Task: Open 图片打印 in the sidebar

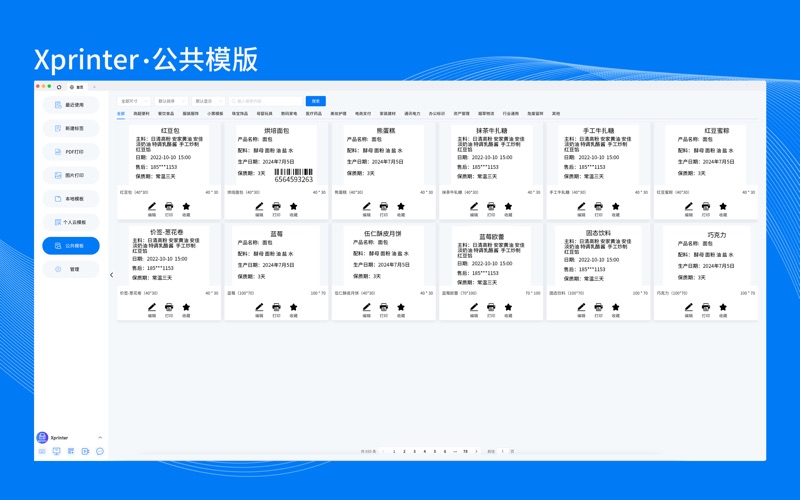Action: (71, 175)
